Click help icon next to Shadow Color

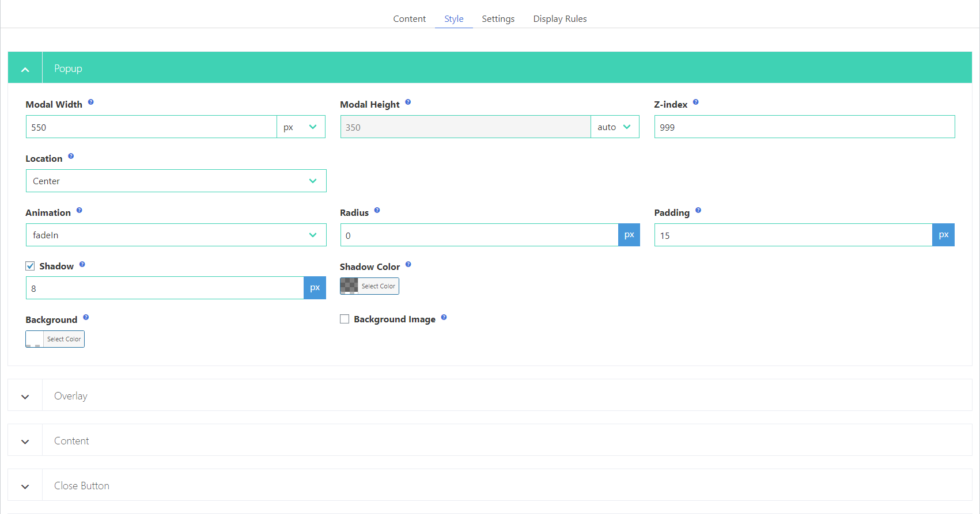pos(408,265)
